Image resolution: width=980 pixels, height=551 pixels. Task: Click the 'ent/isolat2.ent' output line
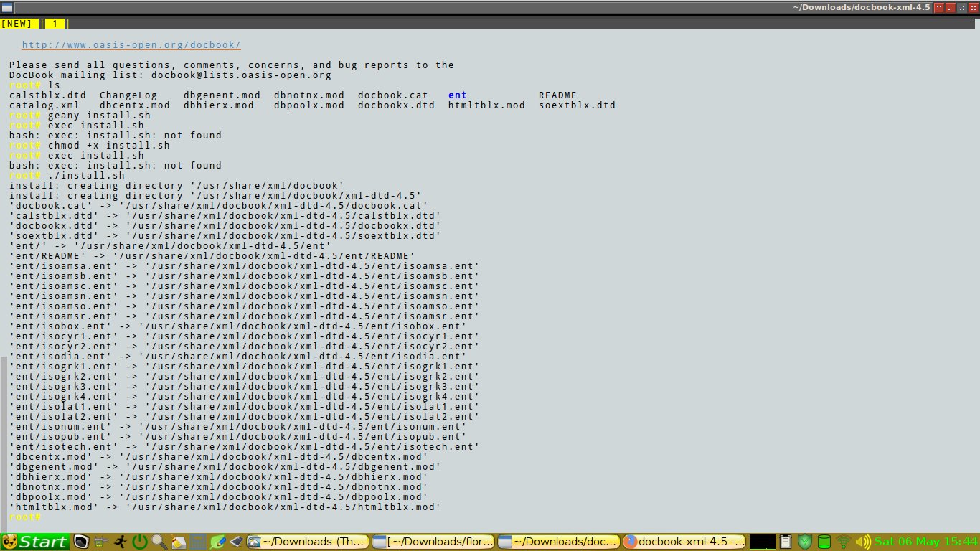(x=245, y=416)
